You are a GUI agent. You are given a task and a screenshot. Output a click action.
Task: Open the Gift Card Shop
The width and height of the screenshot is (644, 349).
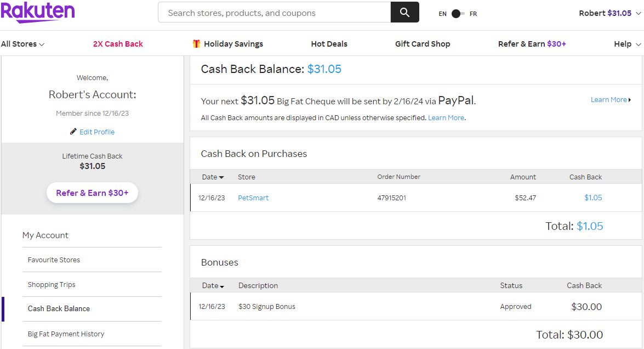(423, 44)
